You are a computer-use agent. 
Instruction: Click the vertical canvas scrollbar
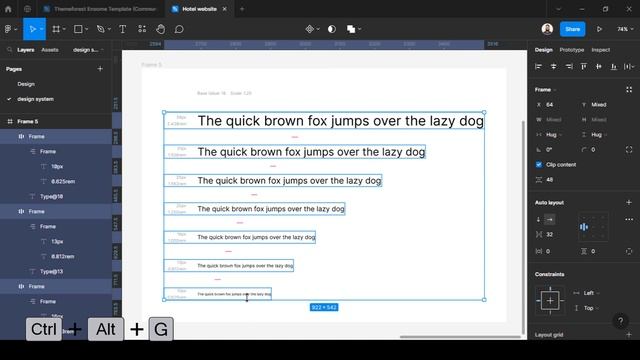click(523, 227)
